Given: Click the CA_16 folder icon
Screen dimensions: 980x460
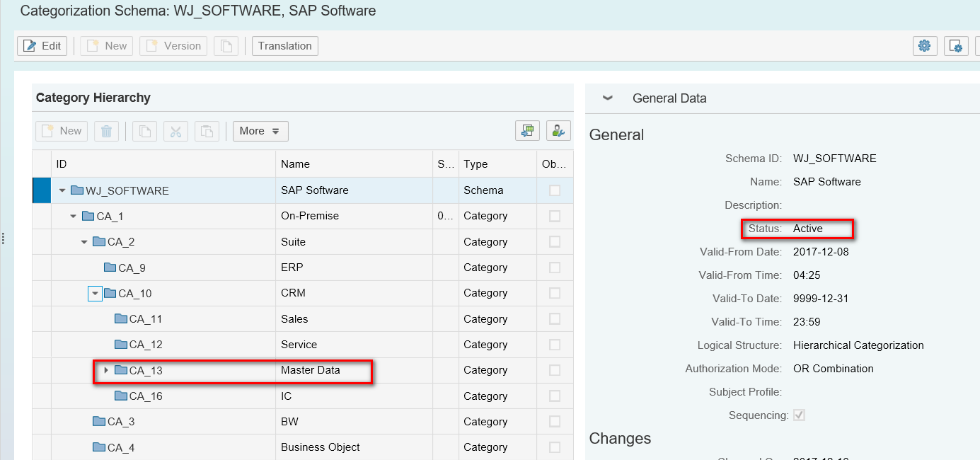Looking at the screenshot, I should 121,396.
